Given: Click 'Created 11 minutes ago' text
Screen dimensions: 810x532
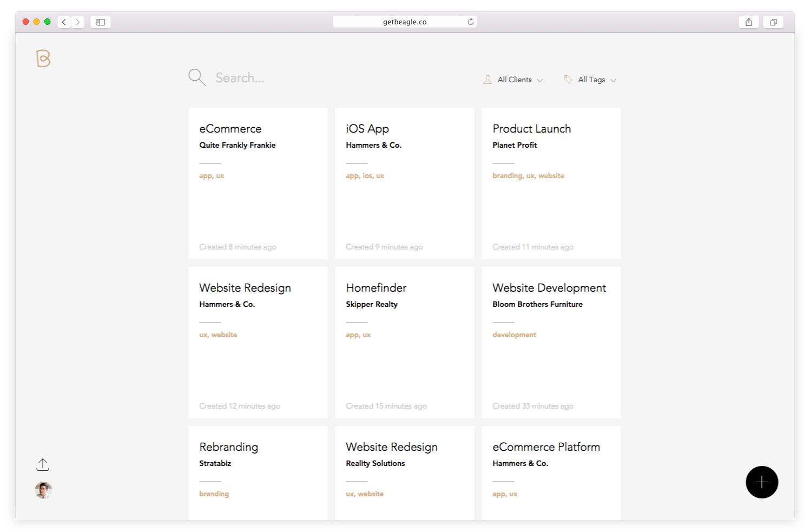Looking at the screenshot, I should (x=533, y=247).
